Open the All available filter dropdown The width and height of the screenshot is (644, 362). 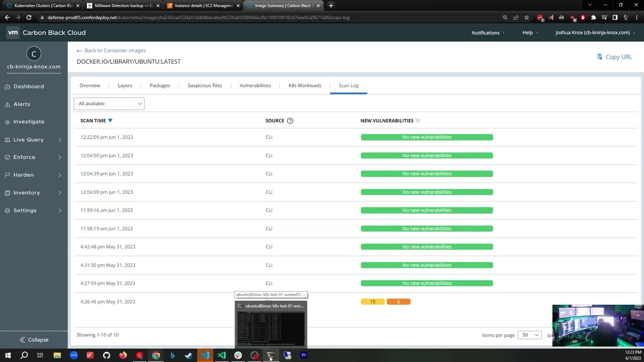[109, 104]
